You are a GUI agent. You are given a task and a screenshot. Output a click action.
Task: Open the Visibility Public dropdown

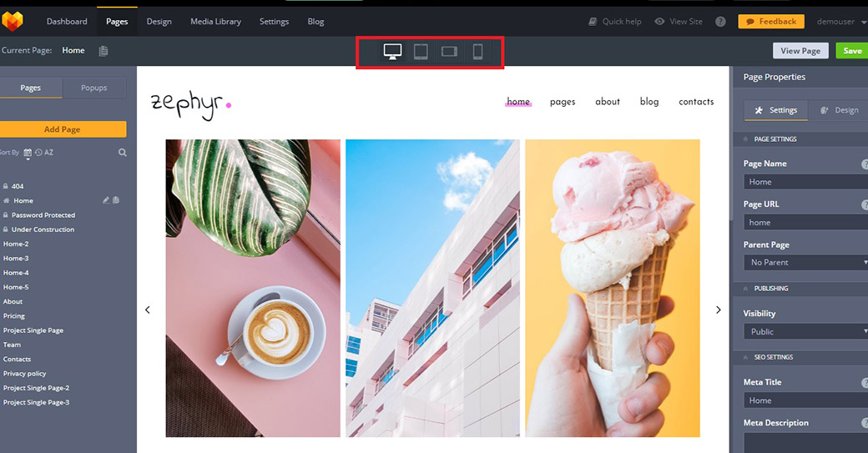pyautogui.click(x=806, y=332)
